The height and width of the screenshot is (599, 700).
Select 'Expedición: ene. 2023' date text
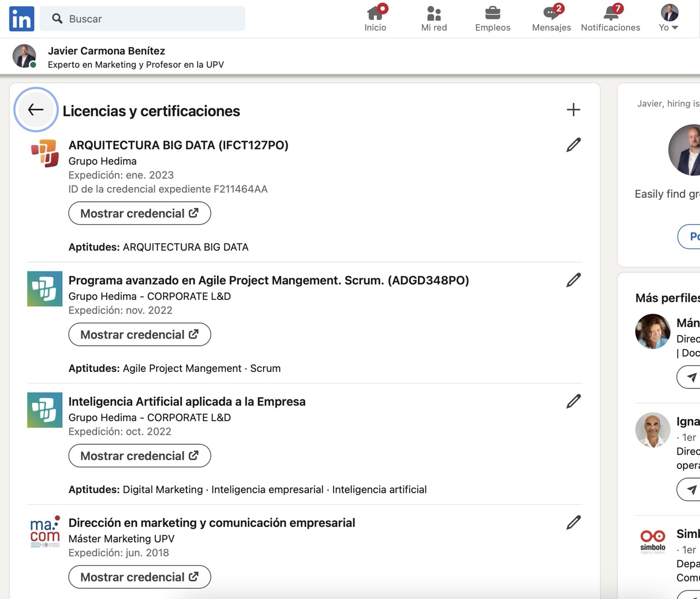click(121, 175)
